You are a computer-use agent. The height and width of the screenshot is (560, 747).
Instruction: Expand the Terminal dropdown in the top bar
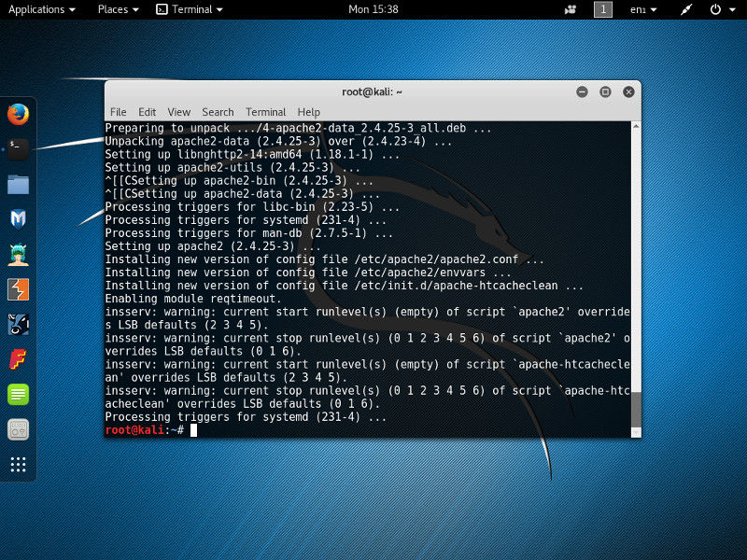pyautogui.click(x=190, y=10)
